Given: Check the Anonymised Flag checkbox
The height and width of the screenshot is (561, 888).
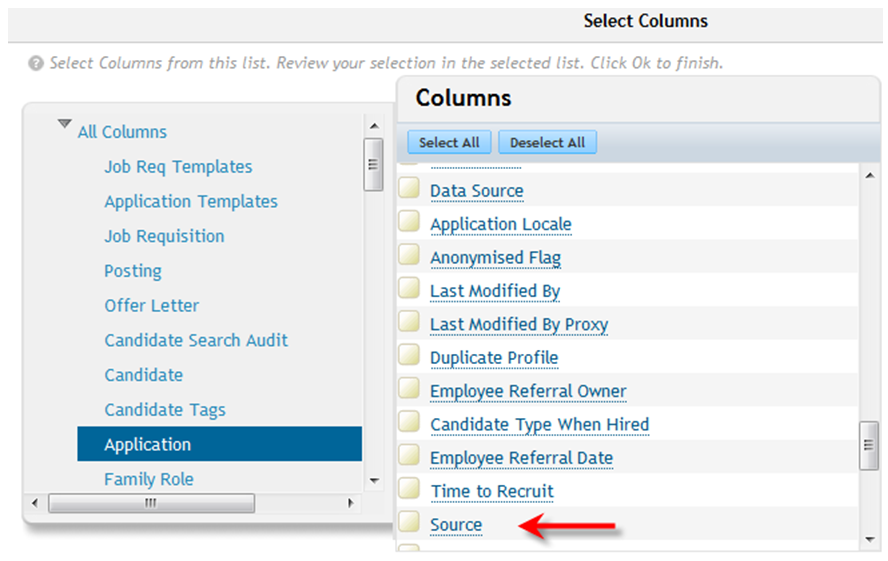Looking at the screenshot, I should point(409,255).
